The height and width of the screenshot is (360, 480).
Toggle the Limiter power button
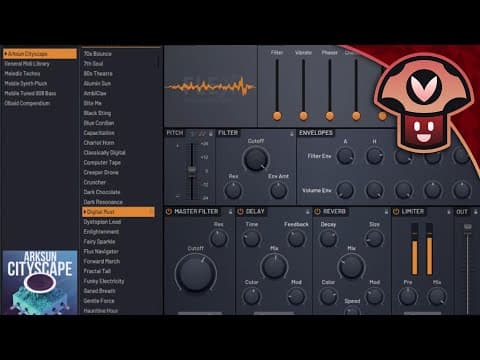pos(396,212)
